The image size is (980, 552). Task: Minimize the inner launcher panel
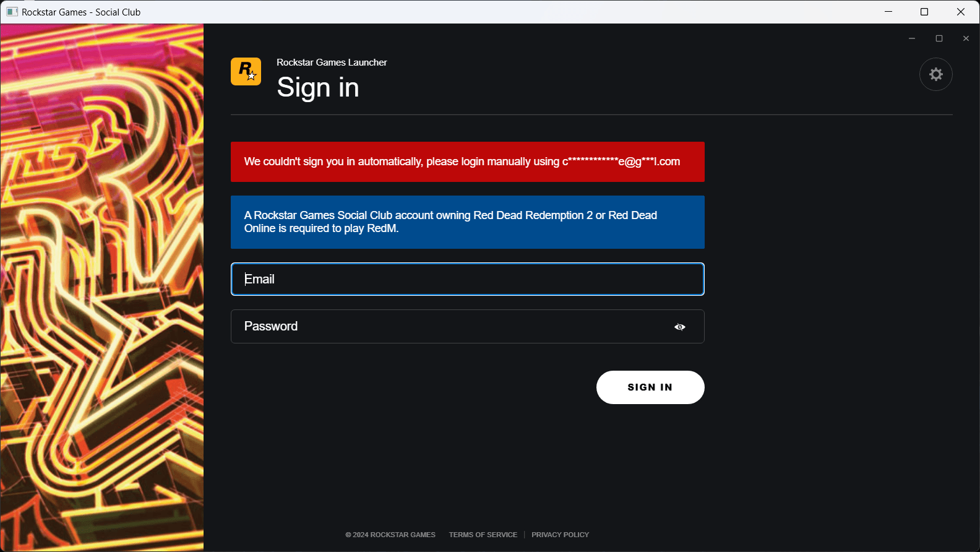point(911,38)
